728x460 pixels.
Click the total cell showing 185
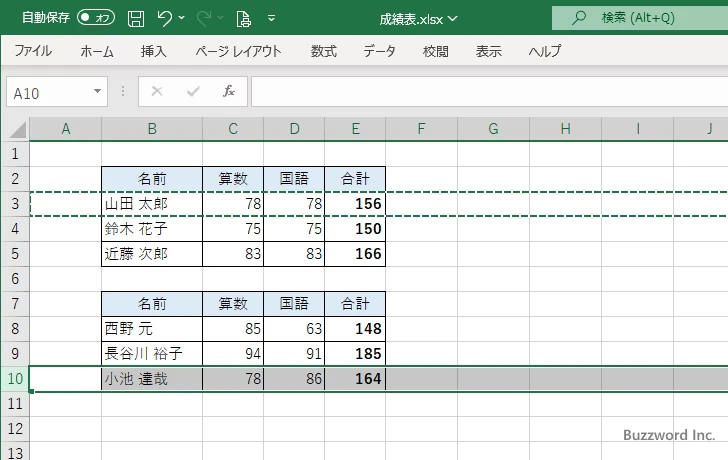click(355, 354)
